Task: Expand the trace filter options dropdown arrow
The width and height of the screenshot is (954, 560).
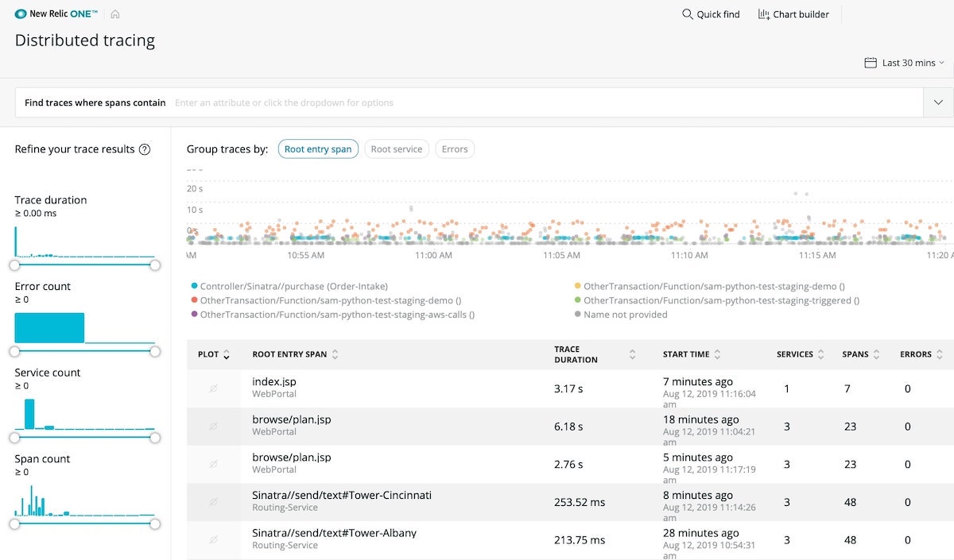Action: (938, 102)
